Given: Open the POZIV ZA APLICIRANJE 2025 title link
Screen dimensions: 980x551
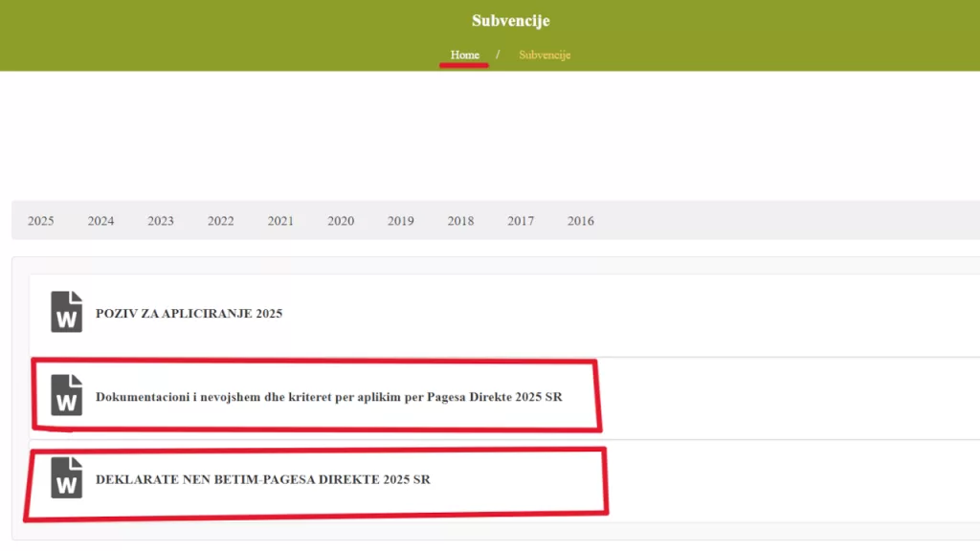Looking at the screenshot, I should (x=189, y=314).
